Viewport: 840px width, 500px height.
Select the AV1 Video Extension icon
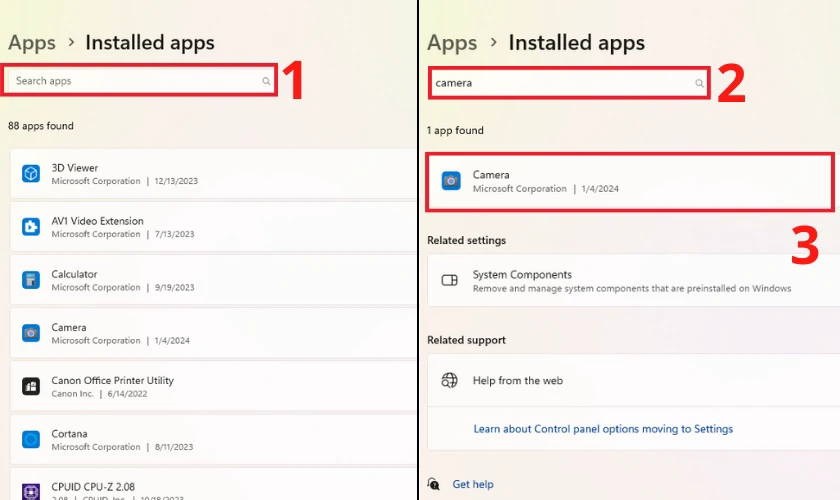pyautogui.click(x=31, y=227)
